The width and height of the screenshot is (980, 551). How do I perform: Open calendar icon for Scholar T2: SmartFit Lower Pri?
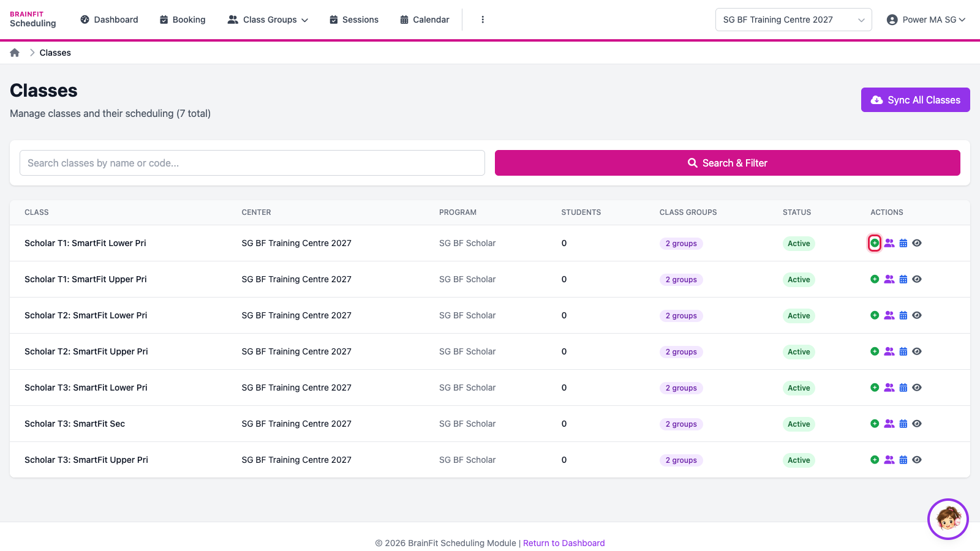click(903, 315)
